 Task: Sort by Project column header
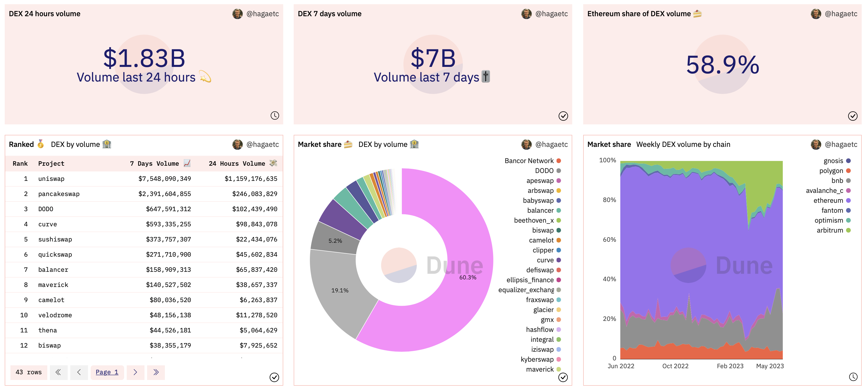coord(51,164)
